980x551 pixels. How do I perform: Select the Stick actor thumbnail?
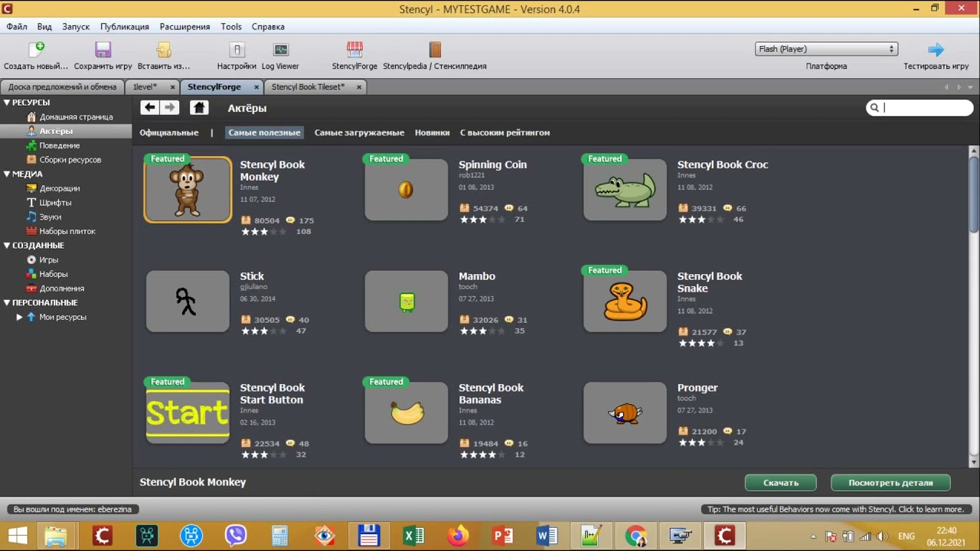coord(188,302)
